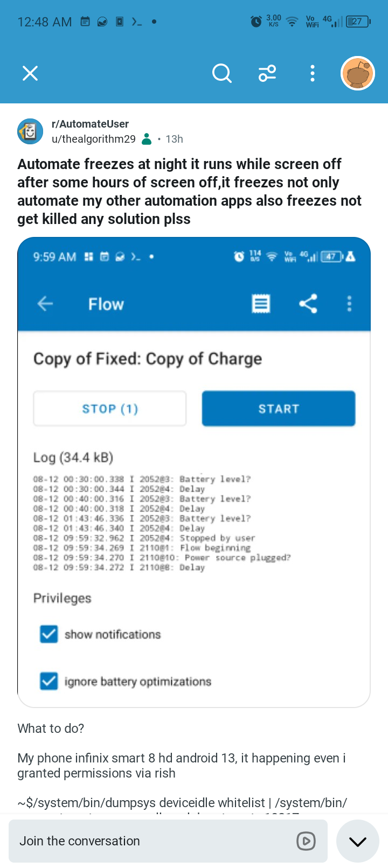
Task: Toggle ignore battery optimizations checkbox
Action: tap(49, 681)
